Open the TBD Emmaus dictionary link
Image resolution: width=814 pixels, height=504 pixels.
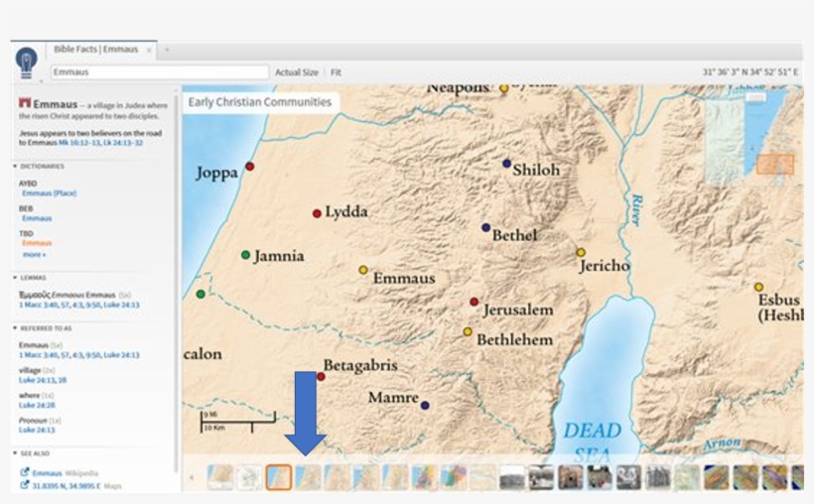pyautogui.click(x=37, y=243)
